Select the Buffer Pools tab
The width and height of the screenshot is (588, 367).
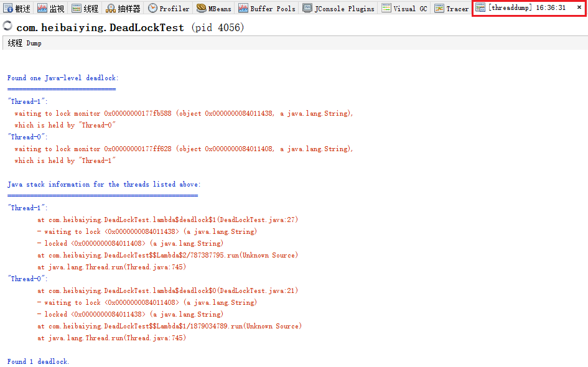coord(268,9)
